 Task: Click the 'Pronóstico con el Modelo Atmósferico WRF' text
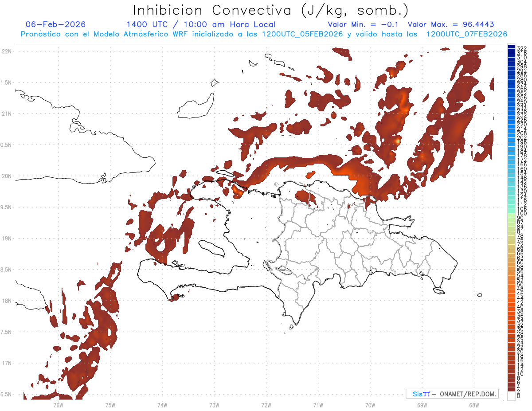[x=105, y=34]
